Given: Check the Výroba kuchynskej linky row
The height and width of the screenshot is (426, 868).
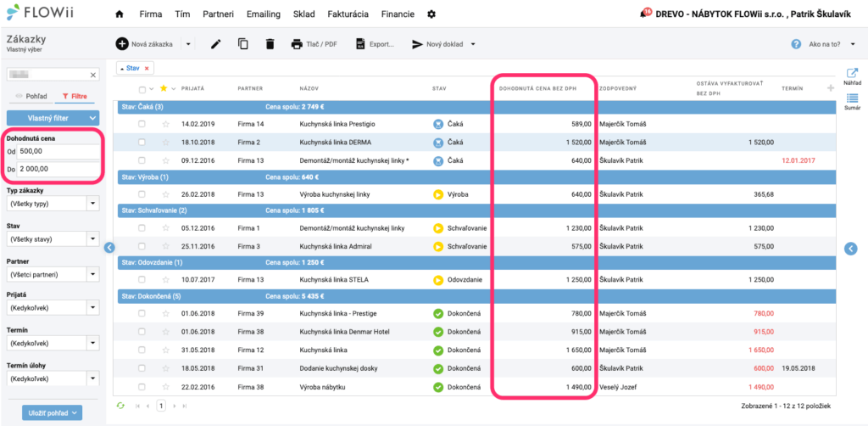Looking at the screenshot, I should [142, 194].
